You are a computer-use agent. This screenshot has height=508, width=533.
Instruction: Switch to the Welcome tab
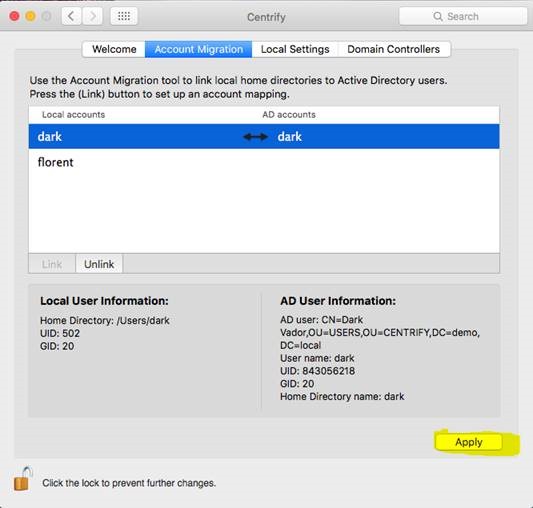114,49
